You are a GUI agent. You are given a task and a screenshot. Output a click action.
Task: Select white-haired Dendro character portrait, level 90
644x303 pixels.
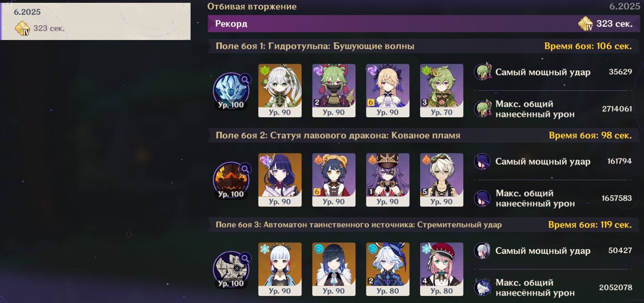pyautogui.click(x=280, y=91)
